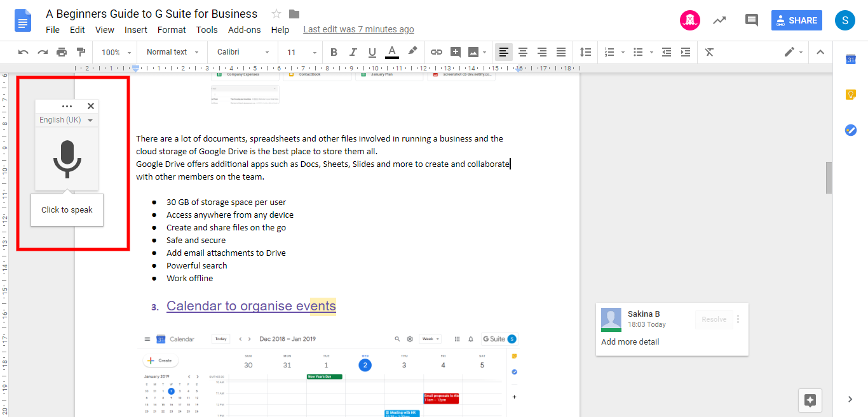868x417 pixels.
Task: Toggle center alignment
Action: pyautogui.click(x=523, y=52)
